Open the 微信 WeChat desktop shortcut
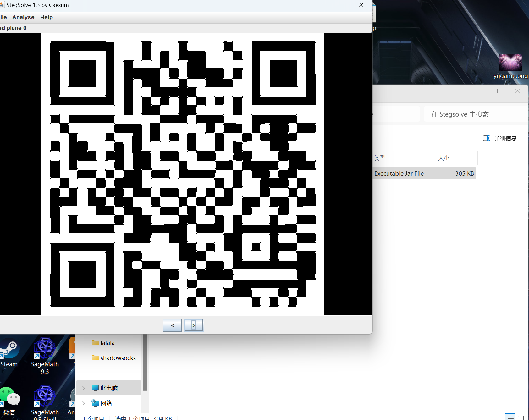The width and height of the screenshot is (529, 420). click(9, 401)
